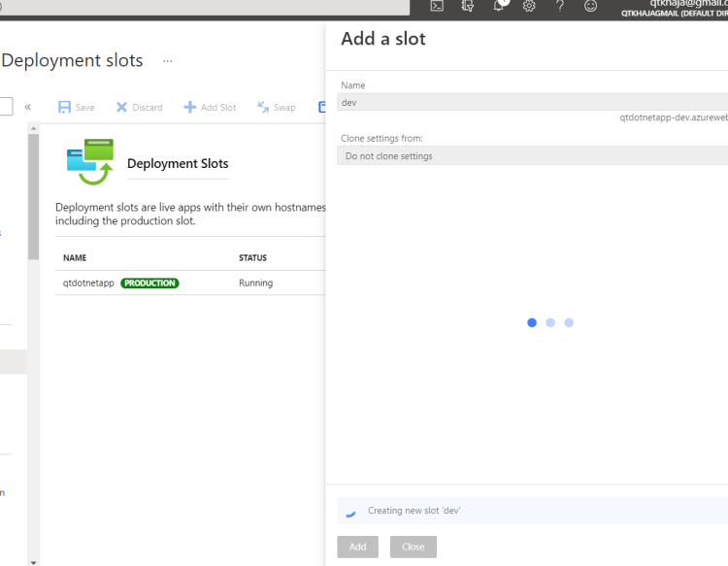This screenshot has width=728, height=566.
Task: Click Running status of qtdotnetapp
Action: point(256,283)
